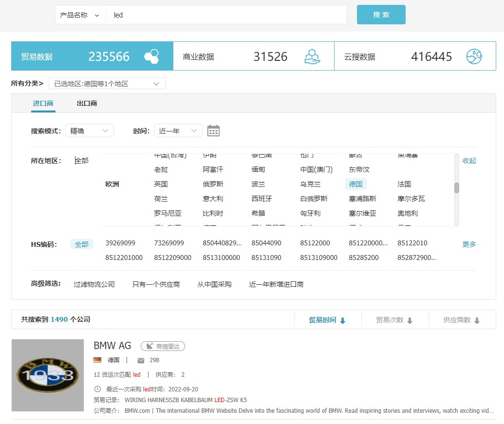Filter by HS code 73269099

(169, 243)
